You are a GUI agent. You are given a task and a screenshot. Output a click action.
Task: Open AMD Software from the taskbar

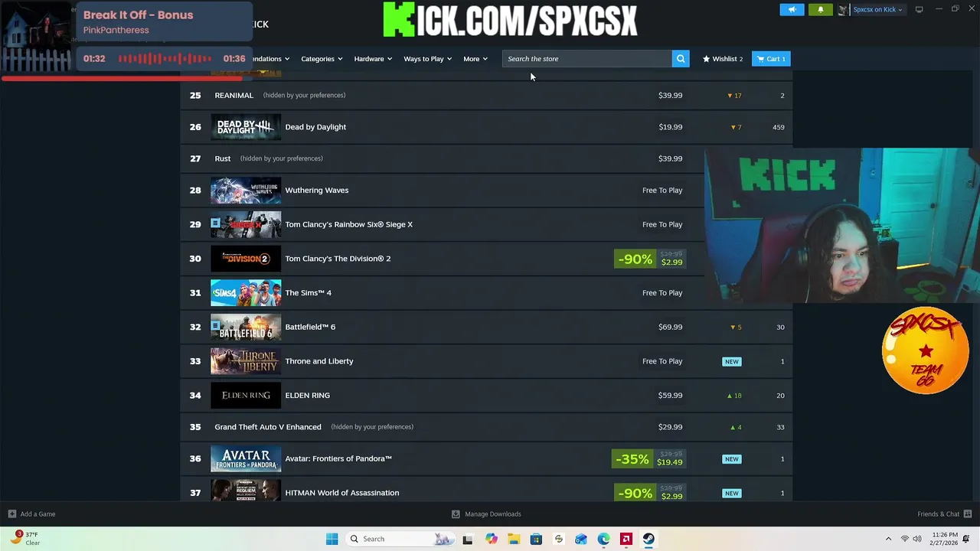point(626,539)
